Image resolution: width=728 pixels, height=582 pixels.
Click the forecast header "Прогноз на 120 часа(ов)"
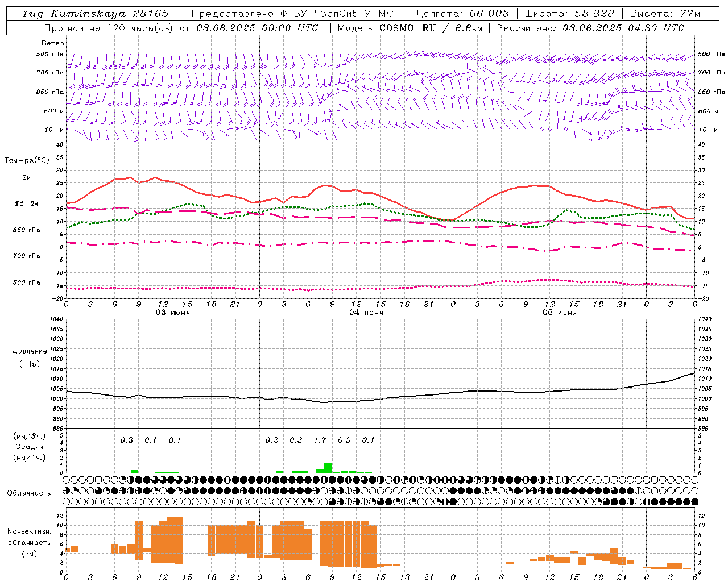coord(109,28)
